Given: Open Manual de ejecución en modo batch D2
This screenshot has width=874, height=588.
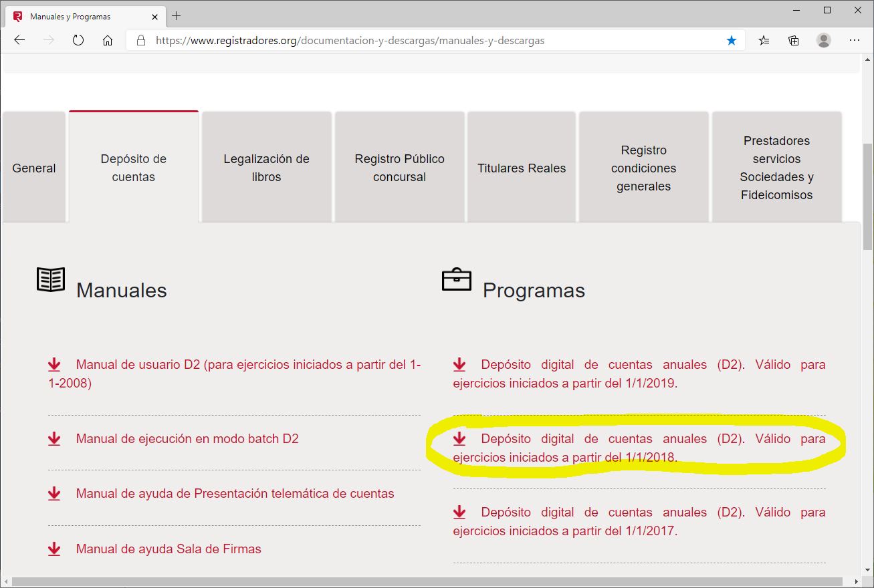Looking at the screenshot, I should [x=187, y=439].
